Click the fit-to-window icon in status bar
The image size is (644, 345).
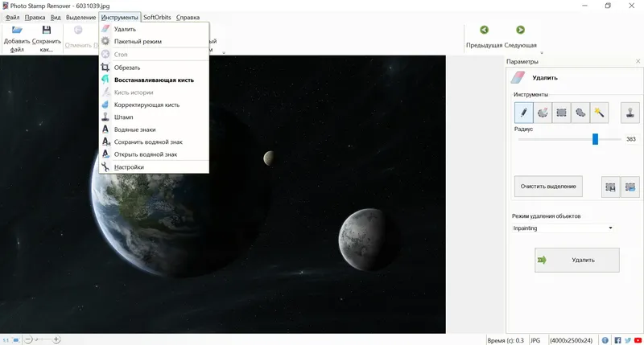(x=15, y=340)
